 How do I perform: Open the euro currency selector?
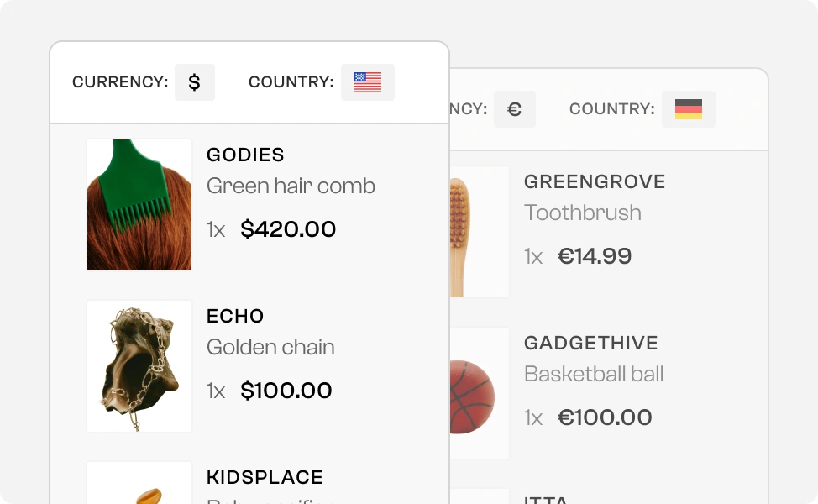coord(515,109)
